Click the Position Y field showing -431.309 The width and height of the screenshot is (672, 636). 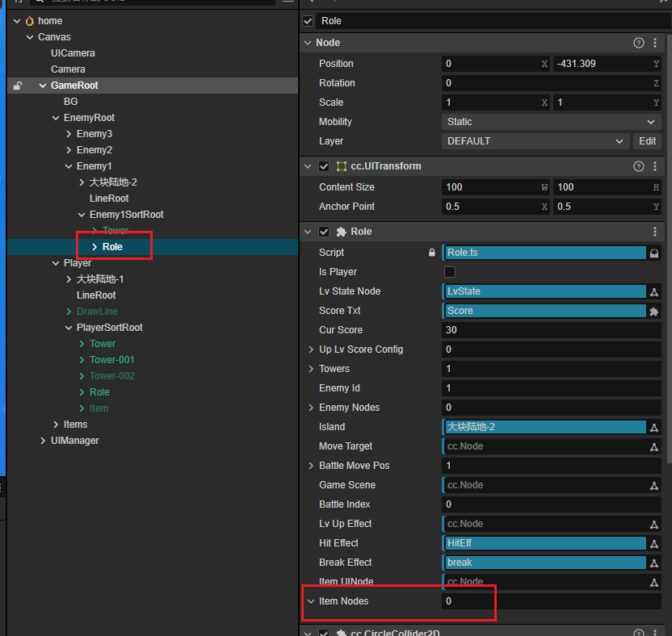point(607,64)
